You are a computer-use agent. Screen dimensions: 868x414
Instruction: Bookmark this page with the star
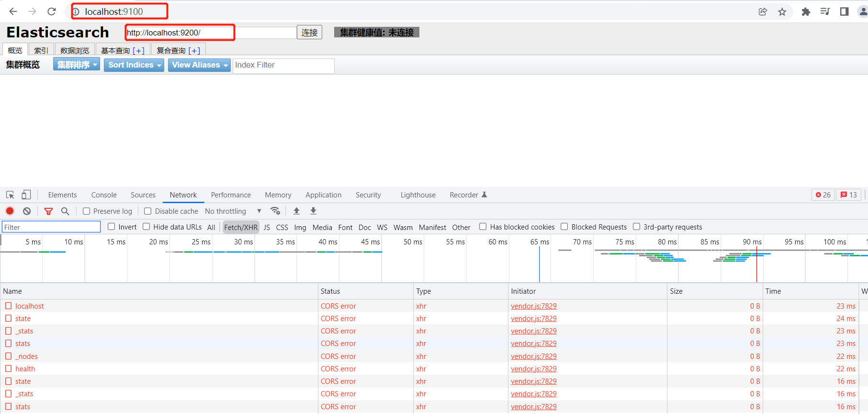pyautogui.click(x=782, y=11)
